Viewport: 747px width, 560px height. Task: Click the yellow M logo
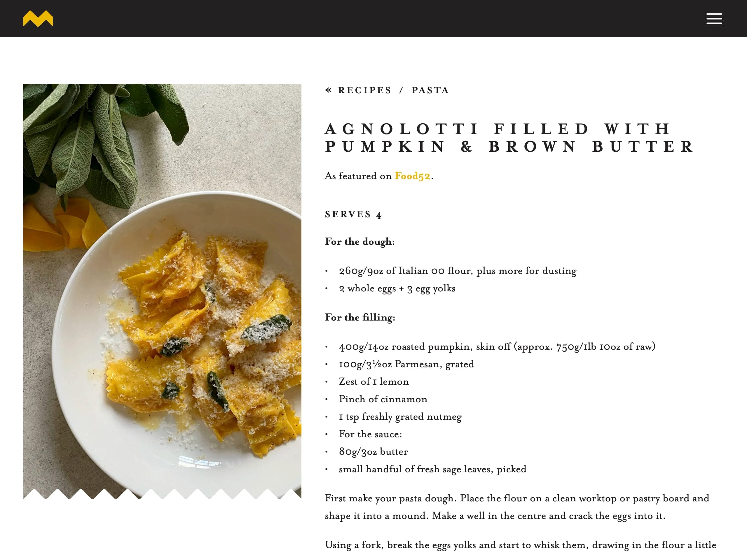tap(38, 19)
